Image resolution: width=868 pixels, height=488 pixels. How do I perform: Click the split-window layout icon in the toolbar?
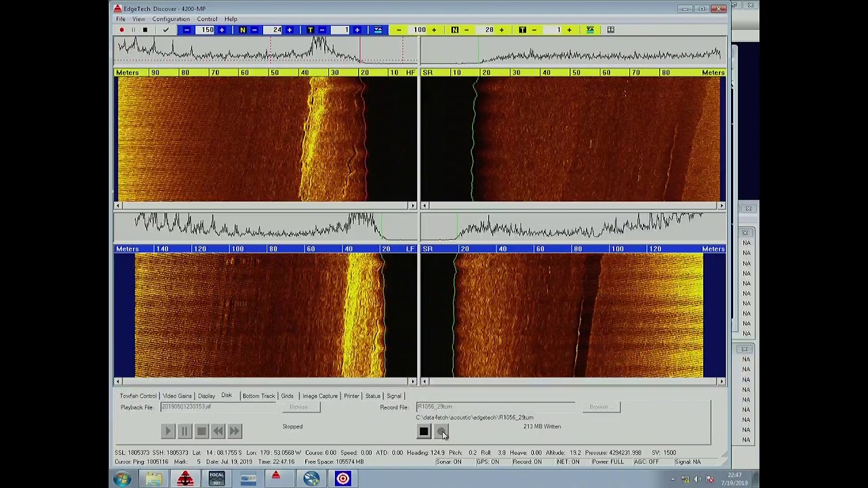[610, 30]
